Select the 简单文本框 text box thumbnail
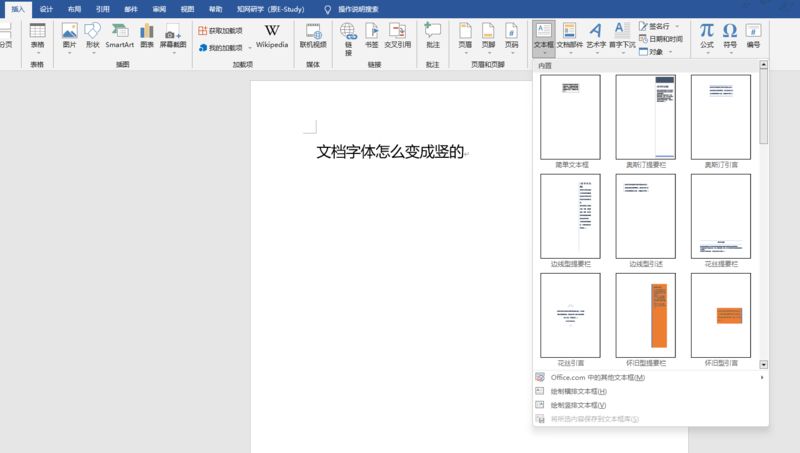The height and width of the screenshot is (453, 800). (571, 117)
